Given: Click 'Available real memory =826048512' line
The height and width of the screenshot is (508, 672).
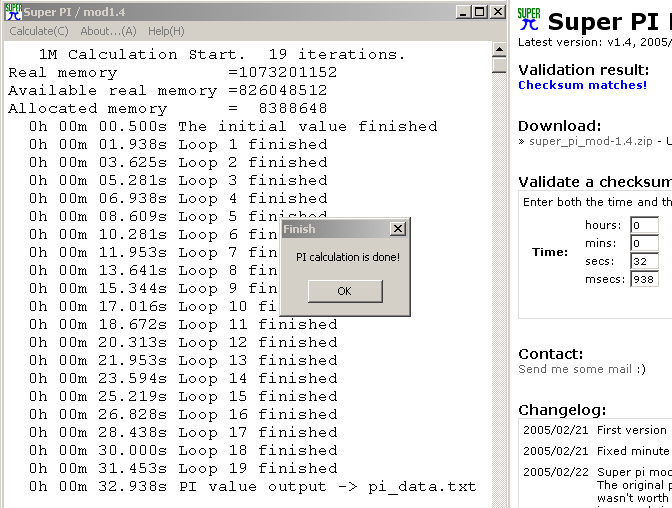Looking at the screenshot, I should (x=168, y=90).
